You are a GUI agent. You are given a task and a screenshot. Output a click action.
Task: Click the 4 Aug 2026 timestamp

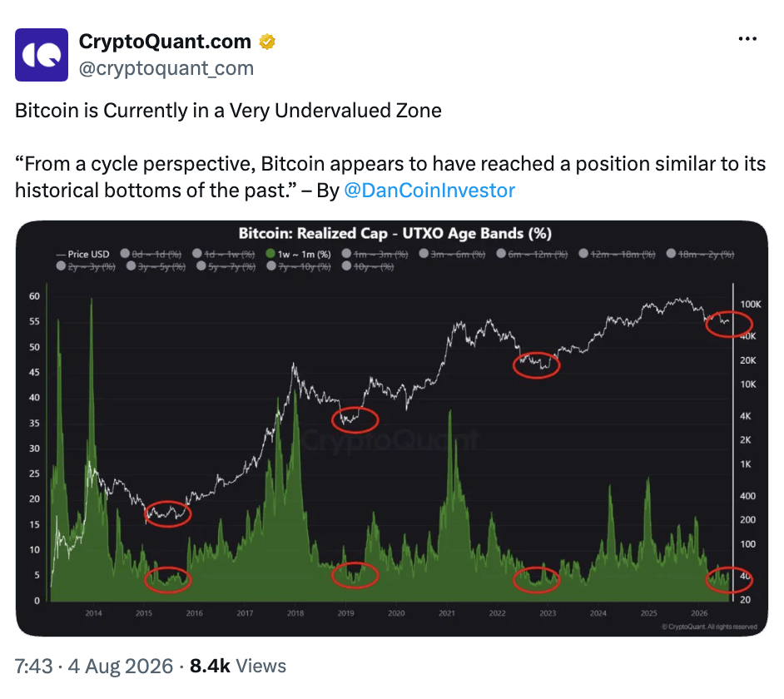point(121,666)
